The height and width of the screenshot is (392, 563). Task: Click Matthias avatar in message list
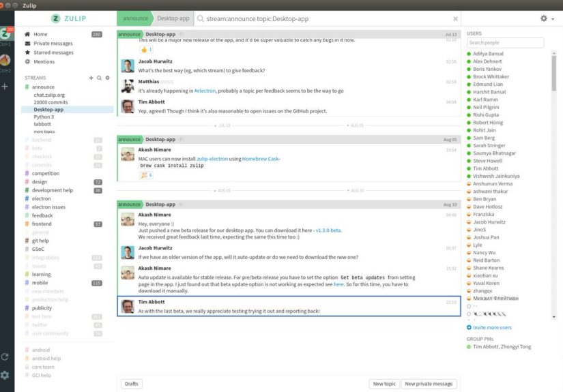128,86
